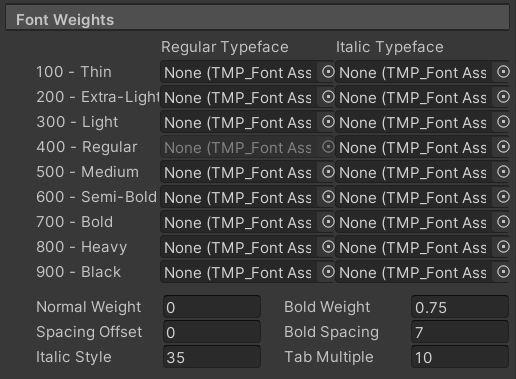This screenshot has width=516, height=379.
Task: Focus the Italic Style value field
Action: 212,357
